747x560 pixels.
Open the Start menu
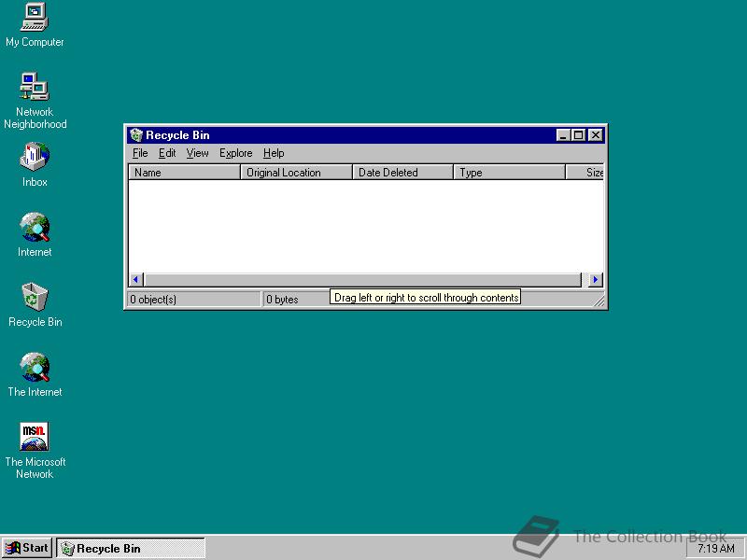[27, 548]
